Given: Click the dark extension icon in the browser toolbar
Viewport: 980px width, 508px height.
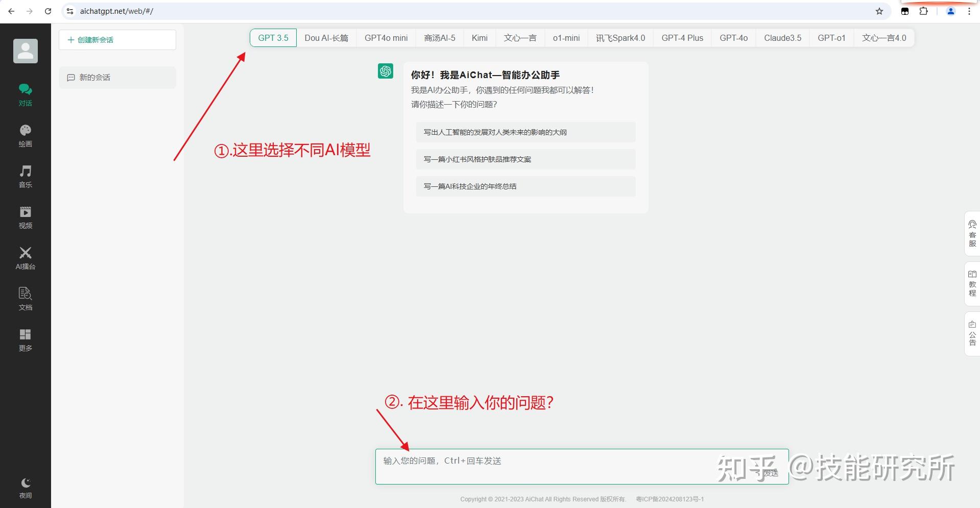Looking at the screenshot, I should click(905, 11).
